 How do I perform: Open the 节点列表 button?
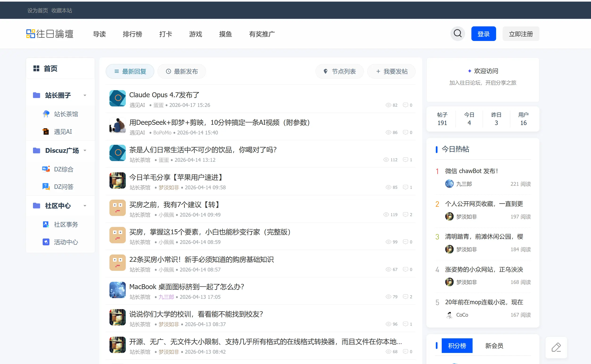click(x=340, y=71)
